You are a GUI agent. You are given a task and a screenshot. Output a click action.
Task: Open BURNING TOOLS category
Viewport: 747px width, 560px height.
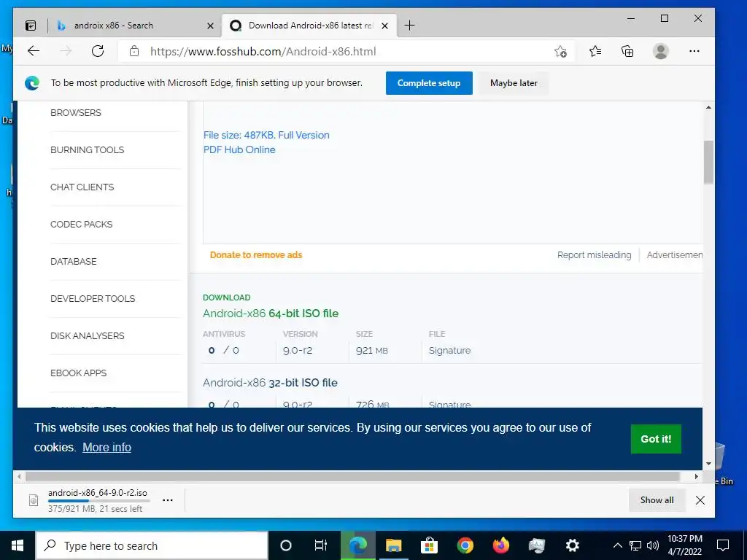tap(88, 150)
